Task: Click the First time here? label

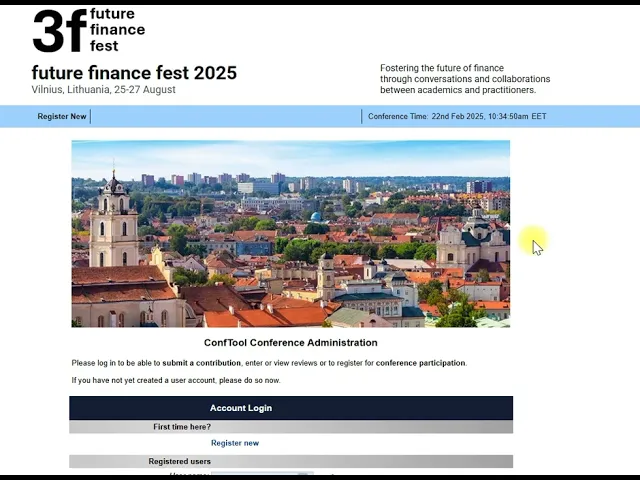Action: (182, 427)
